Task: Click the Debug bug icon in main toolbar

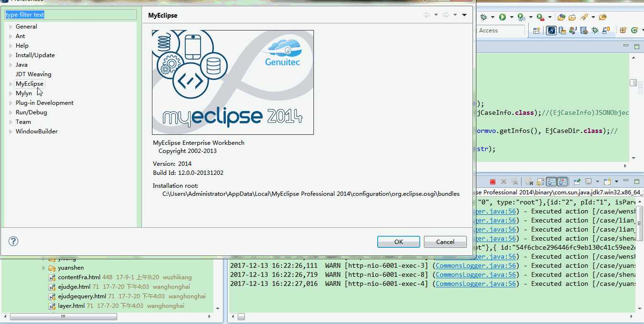Action: (x=483, y=17)
